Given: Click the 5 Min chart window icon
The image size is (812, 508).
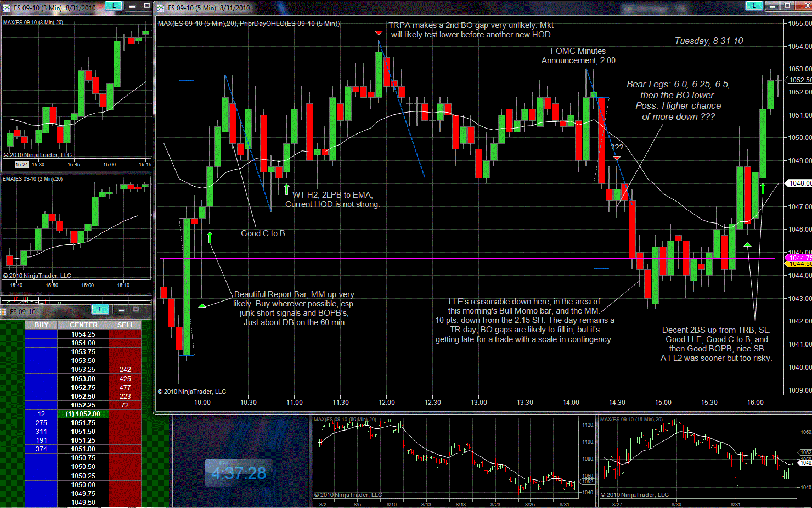Looking at the screenshot, I should click(161, 8).
